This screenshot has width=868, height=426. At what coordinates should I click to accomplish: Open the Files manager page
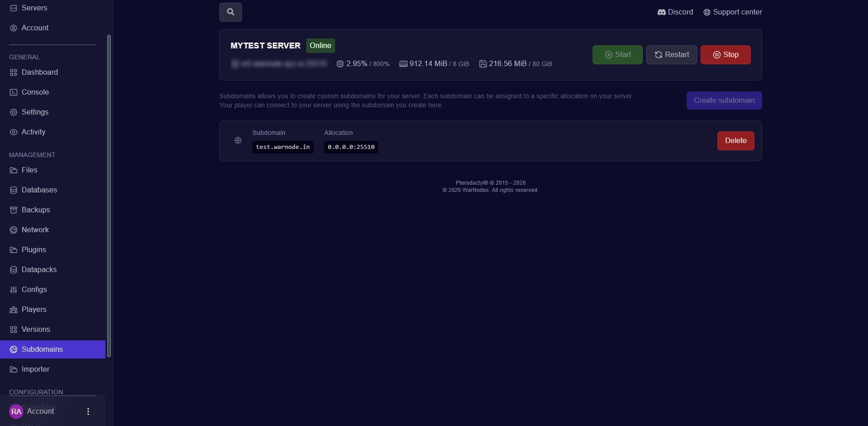[x=52, y=170]
